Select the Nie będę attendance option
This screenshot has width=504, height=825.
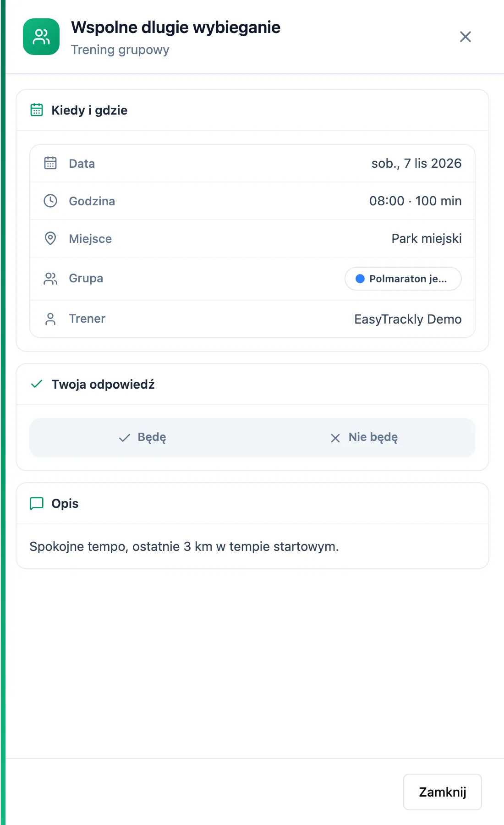364,437
